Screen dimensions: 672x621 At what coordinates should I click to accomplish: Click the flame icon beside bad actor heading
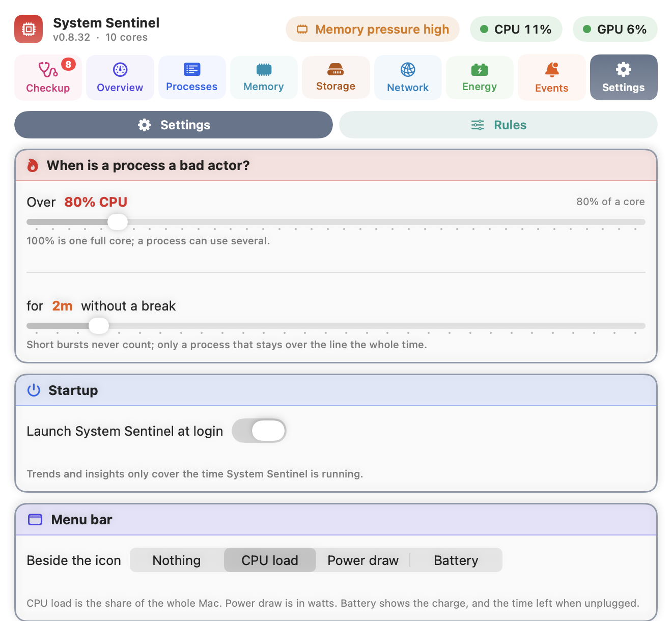pyautogui.click(x=33, y=165)
